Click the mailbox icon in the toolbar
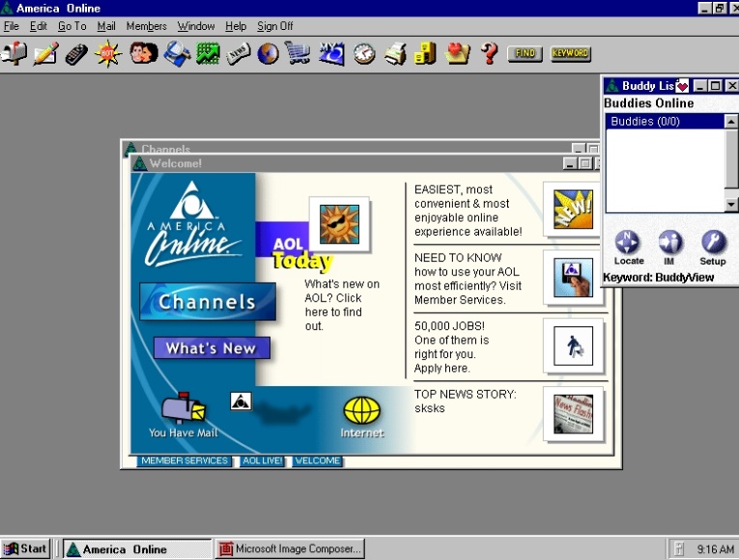 click(x=14, y=53)
